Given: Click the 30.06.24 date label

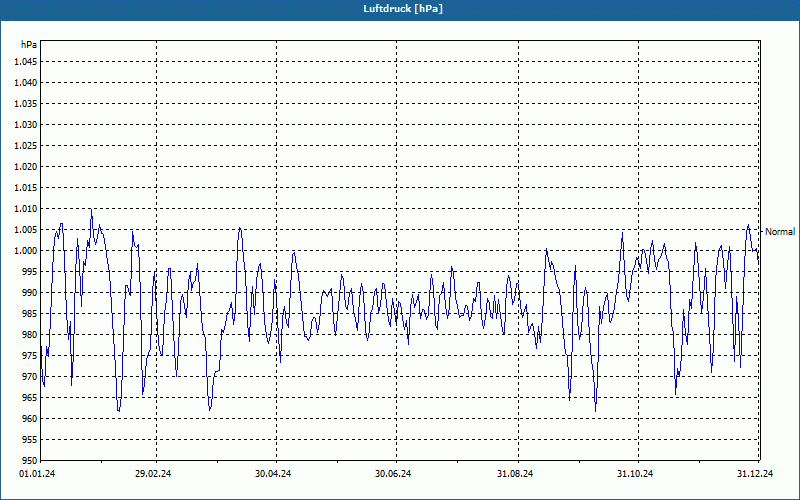Looking at the screenshot, I should [393, 474].
